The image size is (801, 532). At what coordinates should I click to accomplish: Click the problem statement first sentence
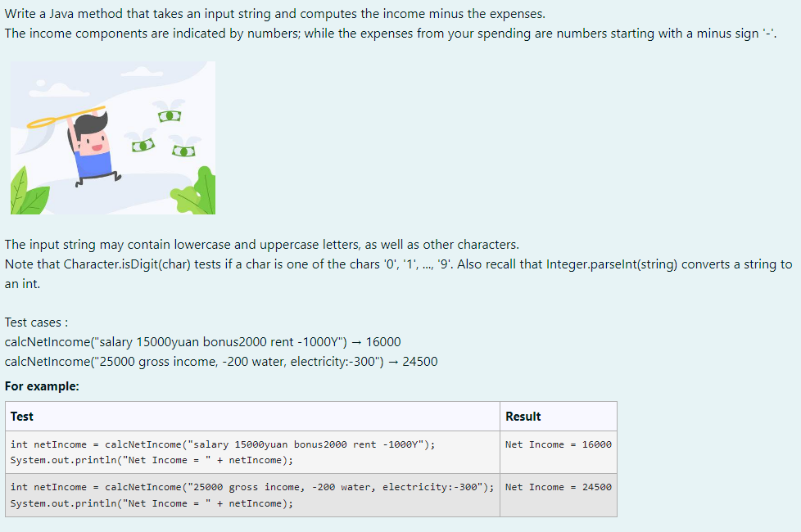pyautogui.click(x=246, y=11)
